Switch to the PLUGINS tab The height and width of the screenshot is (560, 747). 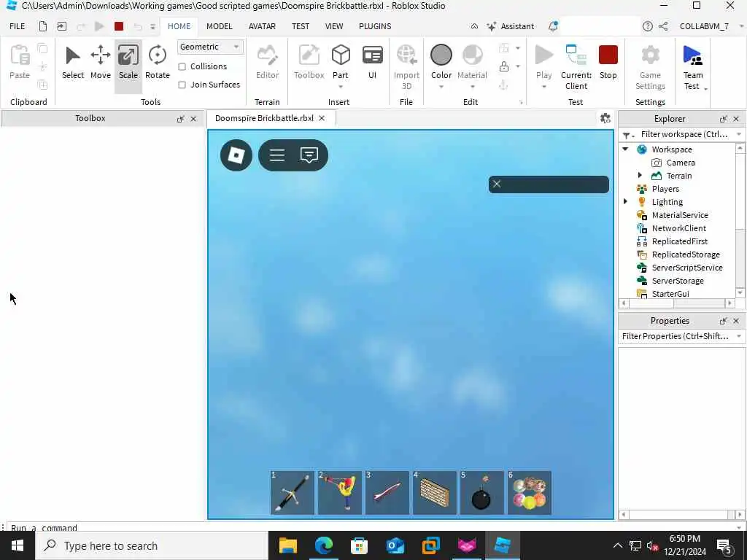375,26
